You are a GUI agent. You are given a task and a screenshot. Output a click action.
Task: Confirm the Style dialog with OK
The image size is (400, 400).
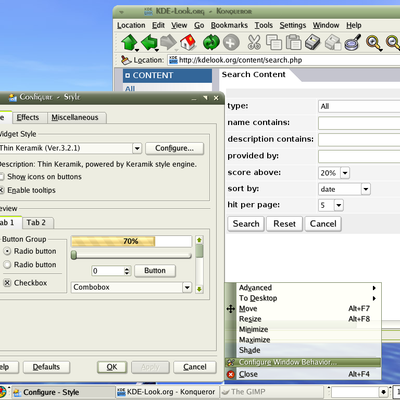point(112,367)
